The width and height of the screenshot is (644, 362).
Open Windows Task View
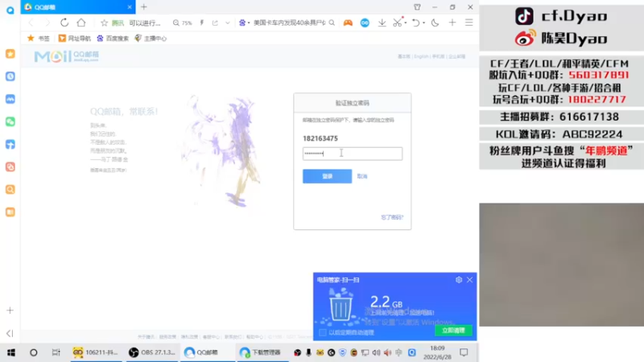point(56,352)
